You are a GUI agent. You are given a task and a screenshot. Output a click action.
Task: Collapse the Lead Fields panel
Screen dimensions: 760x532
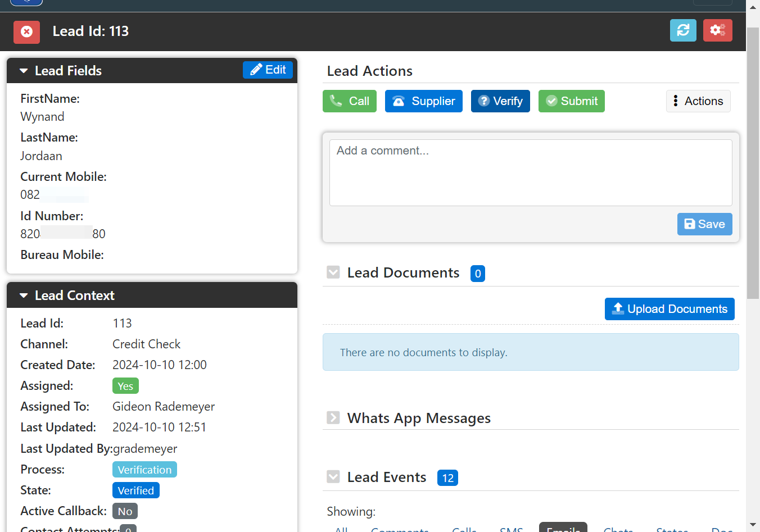coord(24,71)
